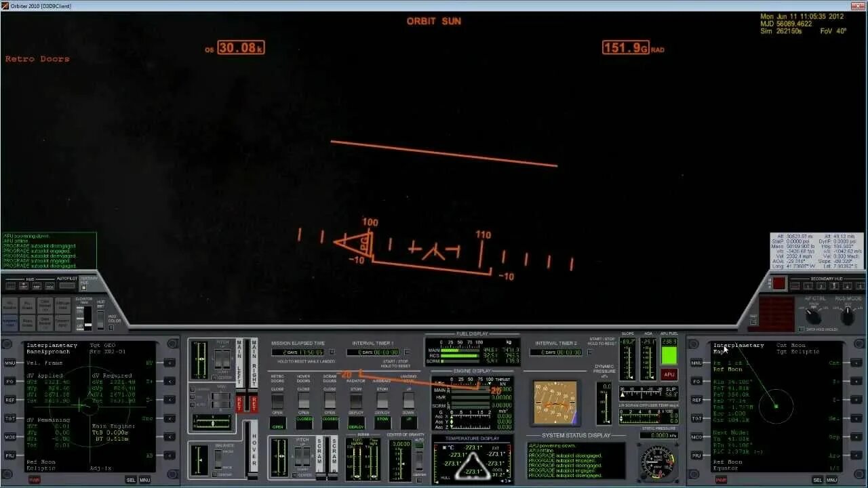
Task: Click the Main engine Pitch gimbal switch
Action: coord(222,359)
